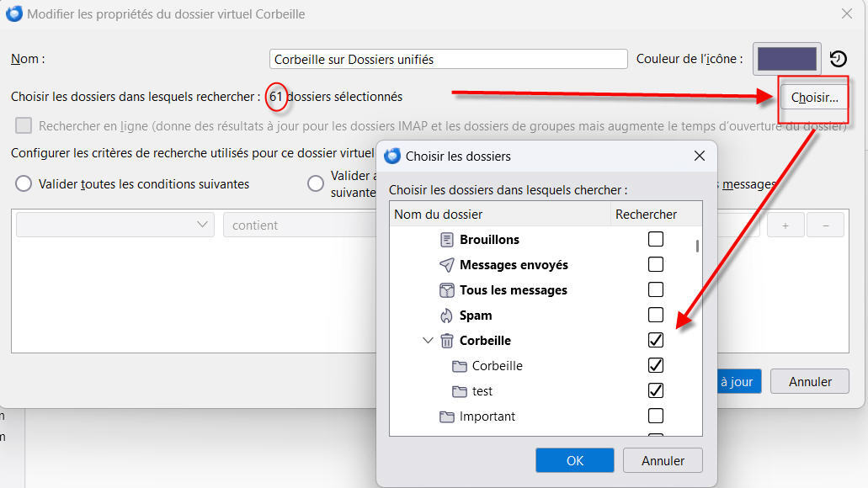Click the Spam flame icon
Viewport: 868px width, 488px height.
[447, 316]
